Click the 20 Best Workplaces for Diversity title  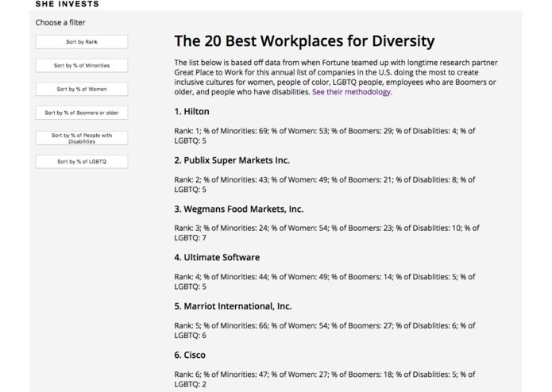(304, 40)
